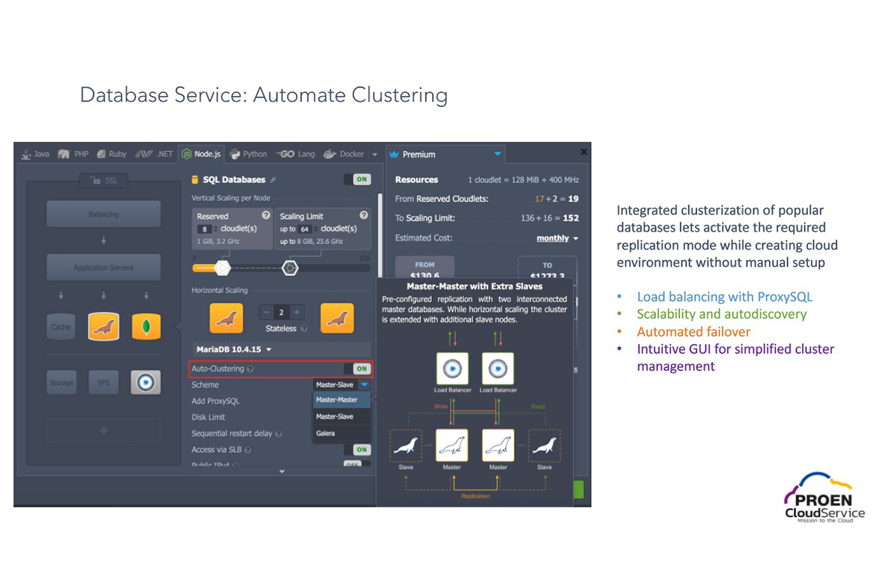The image size is (883, 588).
Task: Click the monthly billing link
Action: click(554, 238)
